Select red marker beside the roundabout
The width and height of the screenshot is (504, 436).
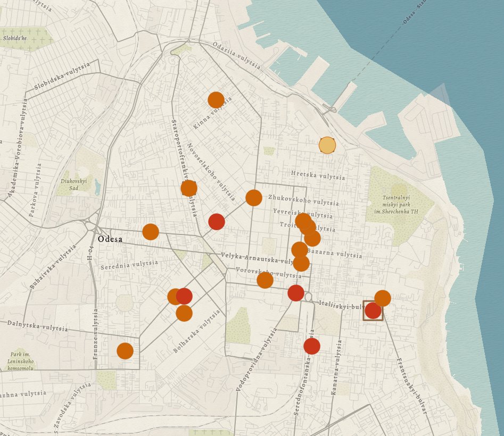[x=296, y=293]
